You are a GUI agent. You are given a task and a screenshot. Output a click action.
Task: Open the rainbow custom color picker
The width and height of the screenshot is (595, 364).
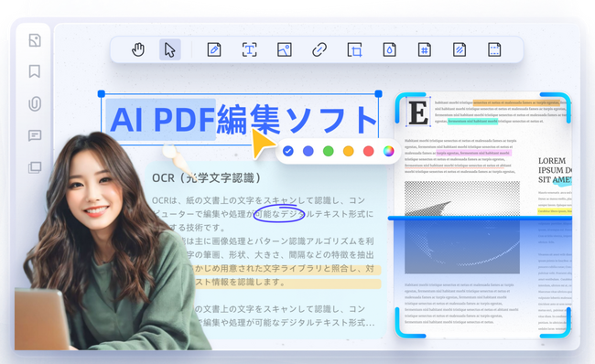pos(388,151)
